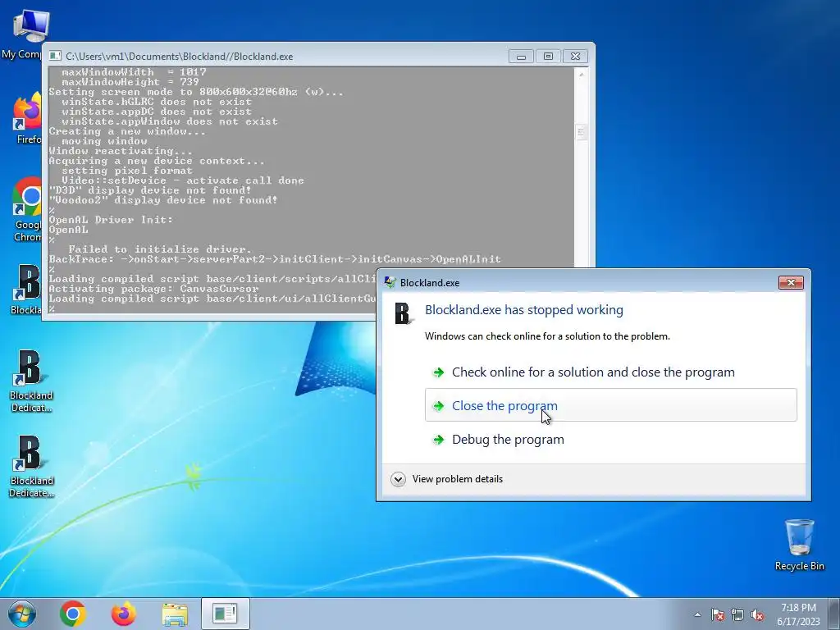
Task: Click the Show desktop strip
Action: tap(834, 614)
